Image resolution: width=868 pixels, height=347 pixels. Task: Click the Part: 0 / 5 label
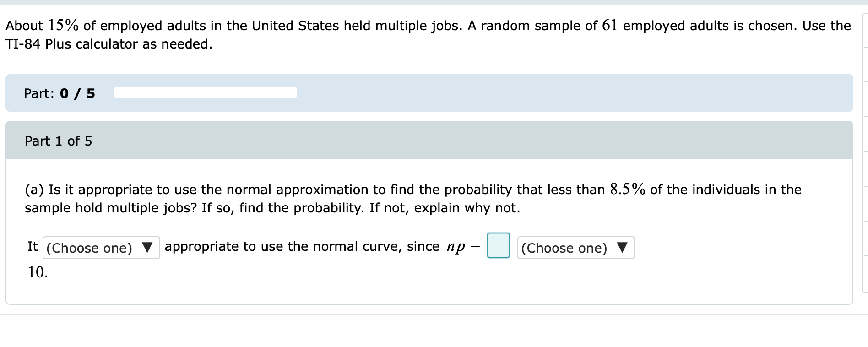[x=59, y=93]
